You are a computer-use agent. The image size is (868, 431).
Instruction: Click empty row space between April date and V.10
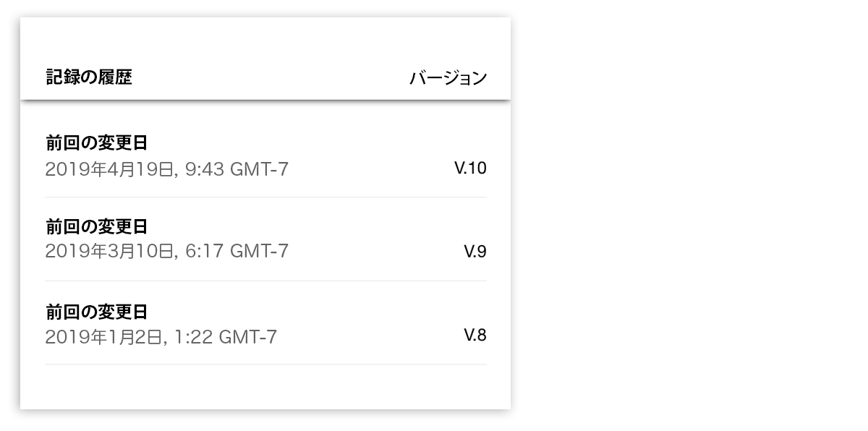click(371, 169)
